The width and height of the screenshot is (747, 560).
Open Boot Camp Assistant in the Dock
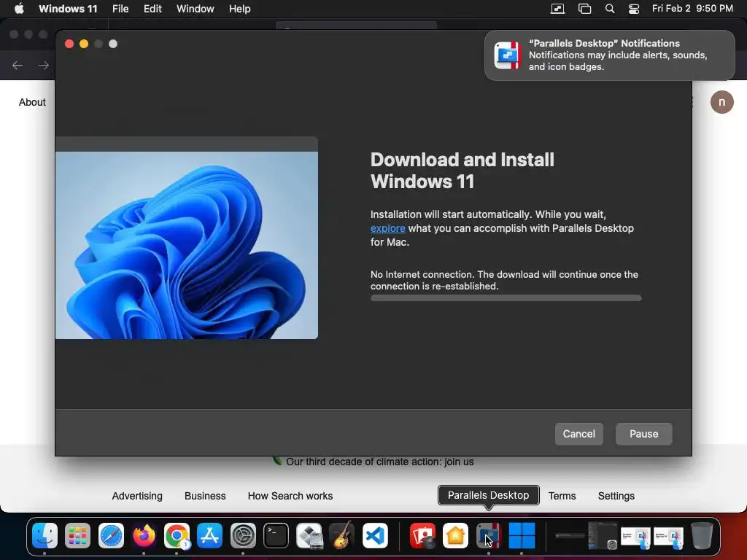tap(309, 535)
